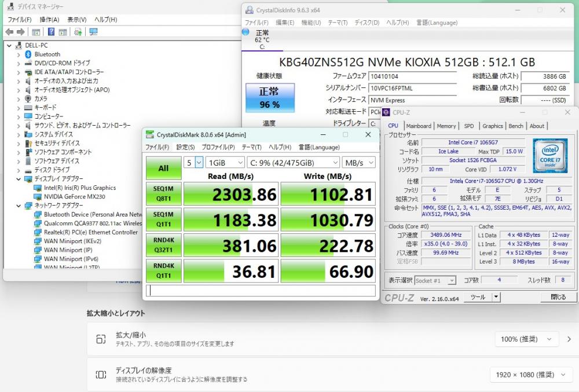Toggle the action pane icon in Device Manager toolbar
The width and height of the screenshot is (579, 392).
[x=63, y=32]
